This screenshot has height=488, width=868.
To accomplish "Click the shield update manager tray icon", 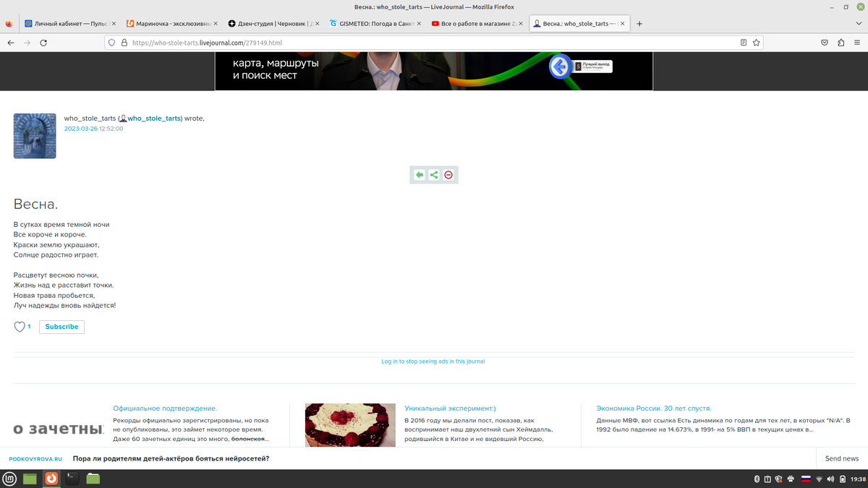I will click(779, 479).
